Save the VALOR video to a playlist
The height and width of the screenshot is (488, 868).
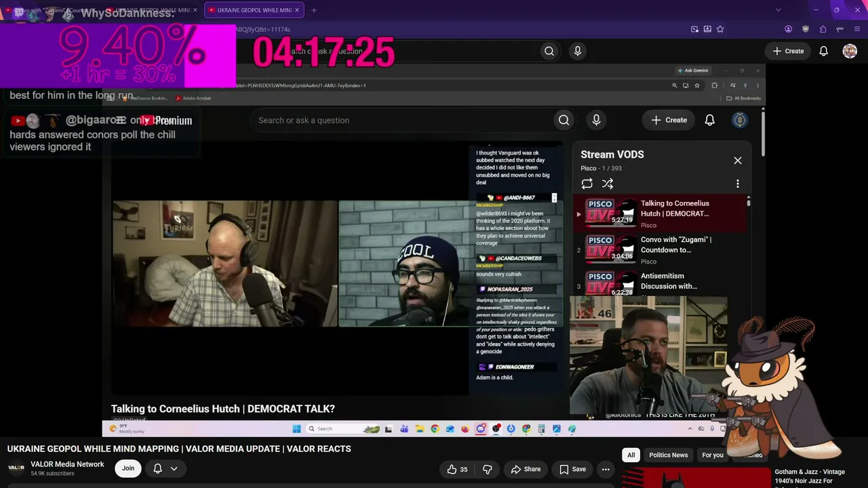click(572, 469)
